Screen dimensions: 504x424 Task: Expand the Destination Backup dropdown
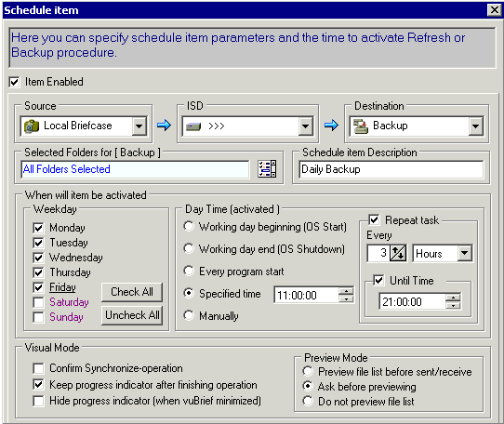tap(475, 126)
